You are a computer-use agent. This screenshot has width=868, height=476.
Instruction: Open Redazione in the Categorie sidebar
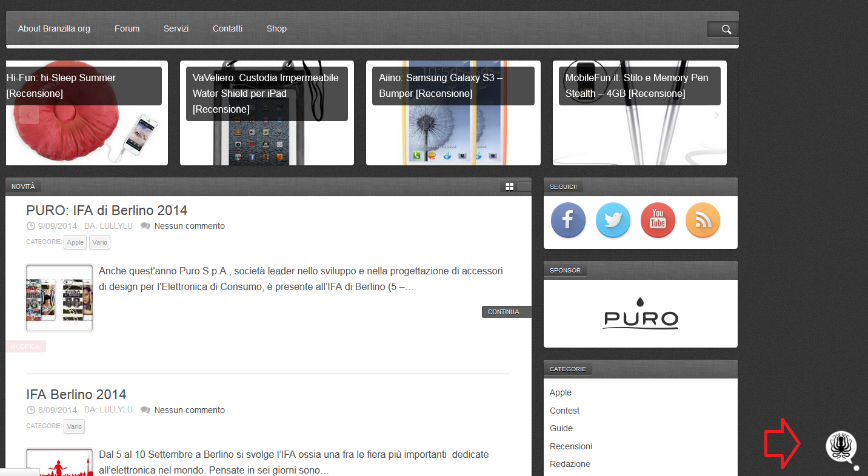click(x=570, y=464)
